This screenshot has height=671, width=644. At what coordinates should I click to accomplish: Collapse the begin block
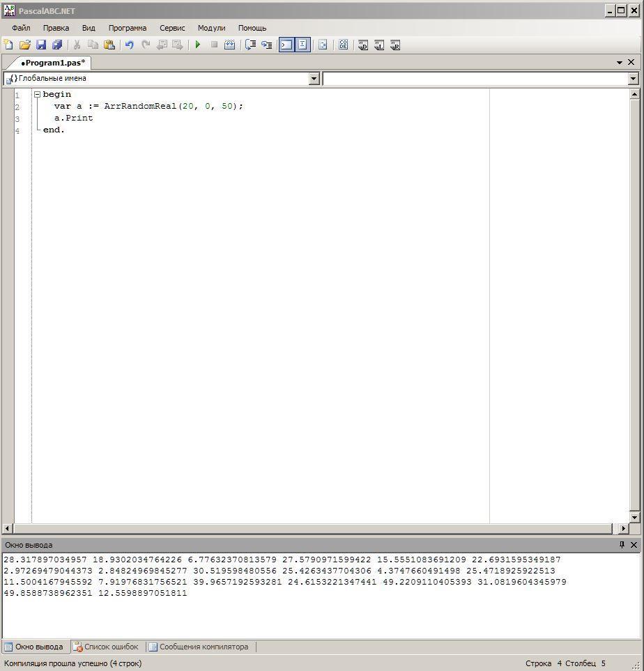[x=37, y=95]
